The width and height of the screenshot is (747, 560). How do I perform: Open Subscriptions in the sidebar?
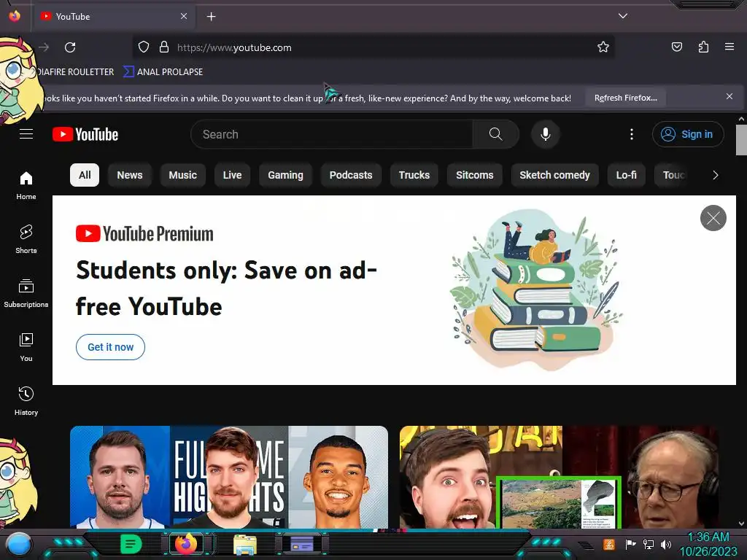(26, 293)
